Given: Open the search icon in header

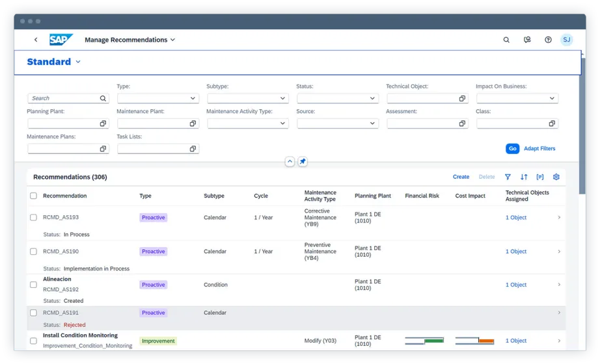Looking at the screenshot, I should [x=506, y=40].
